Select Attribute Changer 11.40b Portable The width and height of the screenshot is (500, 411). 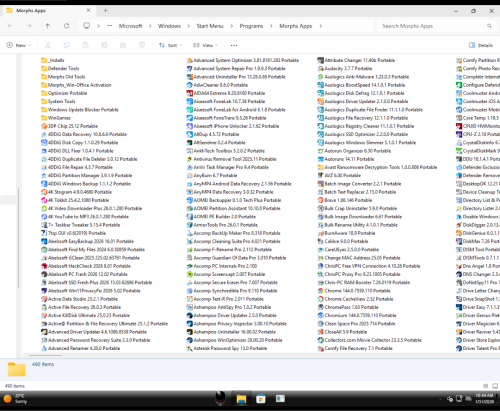coord(356,60)
